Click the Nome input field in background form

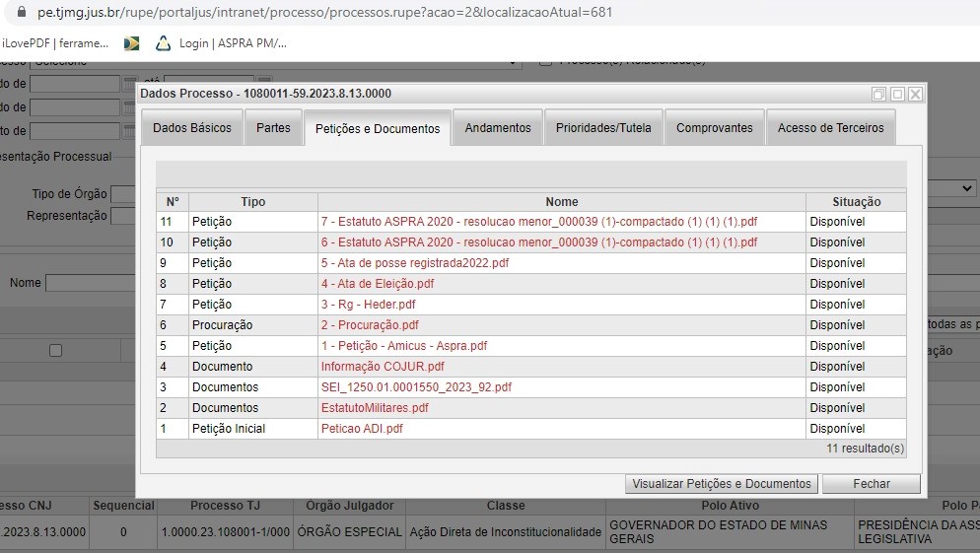click(x=92, y=283)
